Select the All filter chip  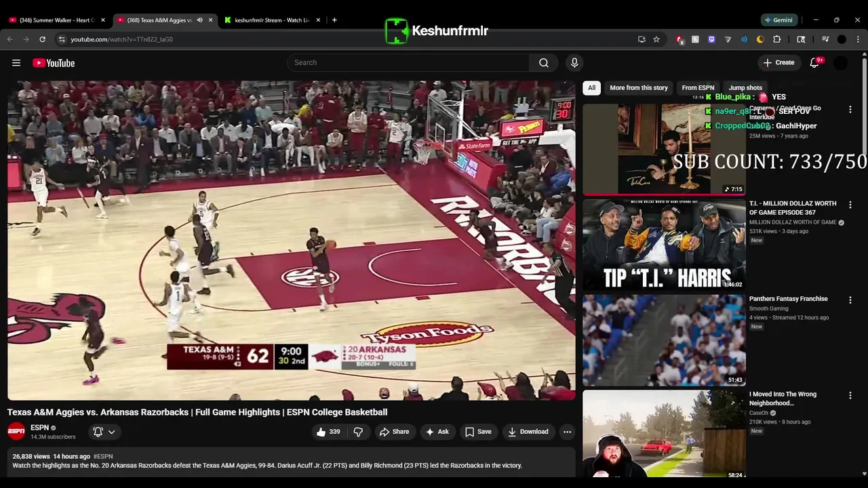pos(591,87)
